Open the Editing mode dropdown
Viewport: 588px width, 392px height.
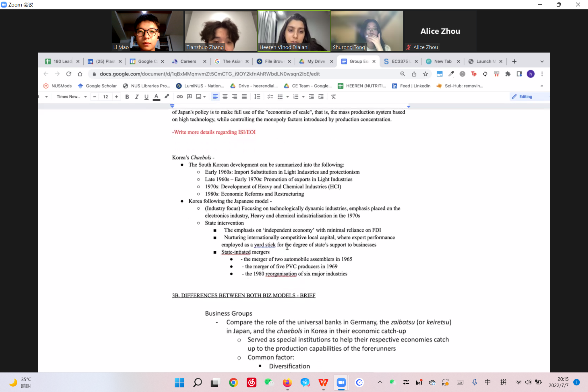coord(525,97)
